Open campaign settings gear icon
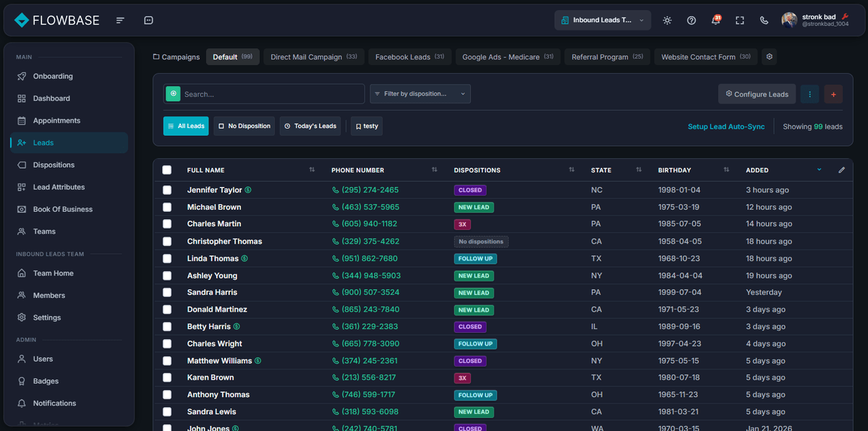Screen dimensions: 868x431 point(770,57)
